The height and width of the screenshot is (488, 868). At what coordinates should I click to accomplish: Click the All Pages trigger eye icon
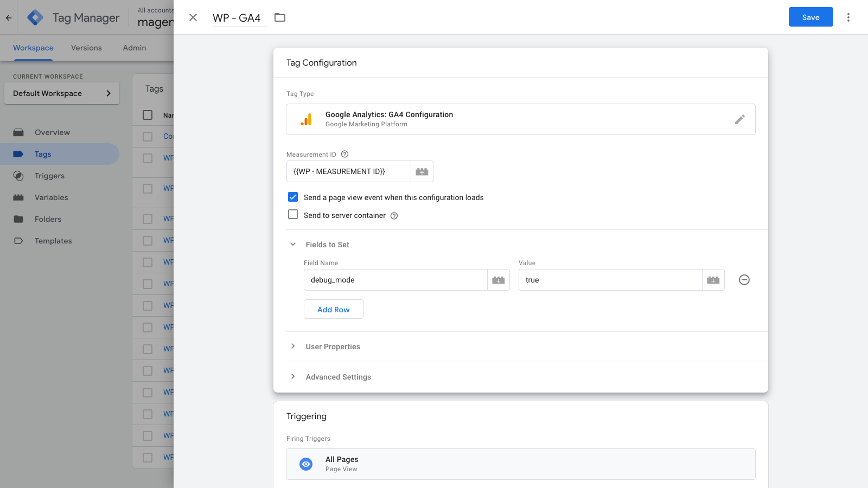click(x=306, y=464)
